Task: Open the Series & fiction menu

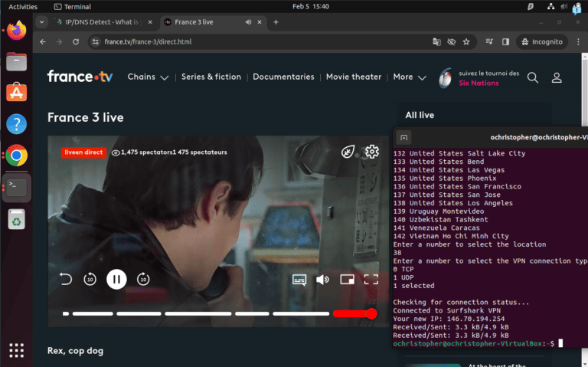Action: (211, 77)
